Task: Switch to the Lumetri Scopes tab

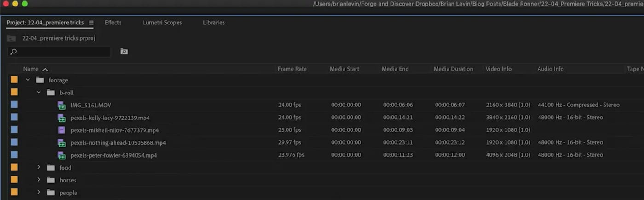Action: coord(162,23)
